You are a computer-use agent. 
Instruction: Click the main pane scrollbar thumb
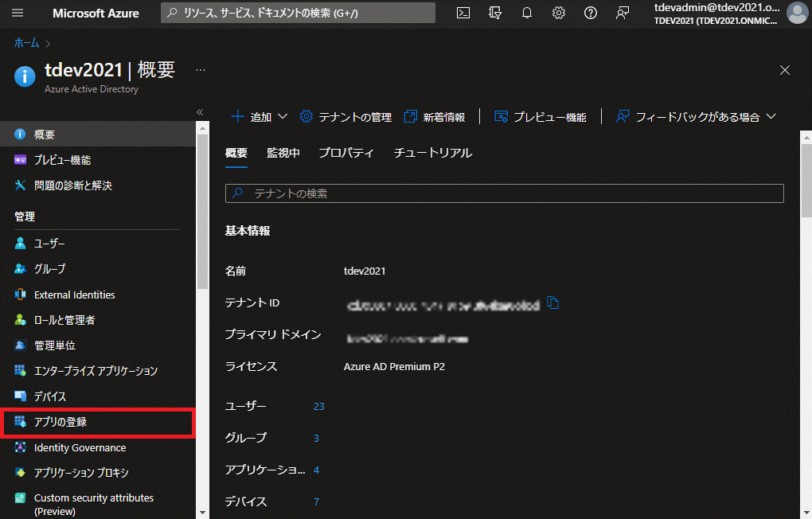[x=806, y=180]
